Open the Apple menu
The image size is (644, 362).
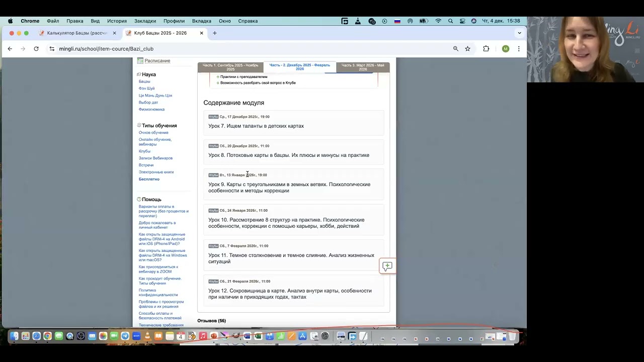(10, 21)
